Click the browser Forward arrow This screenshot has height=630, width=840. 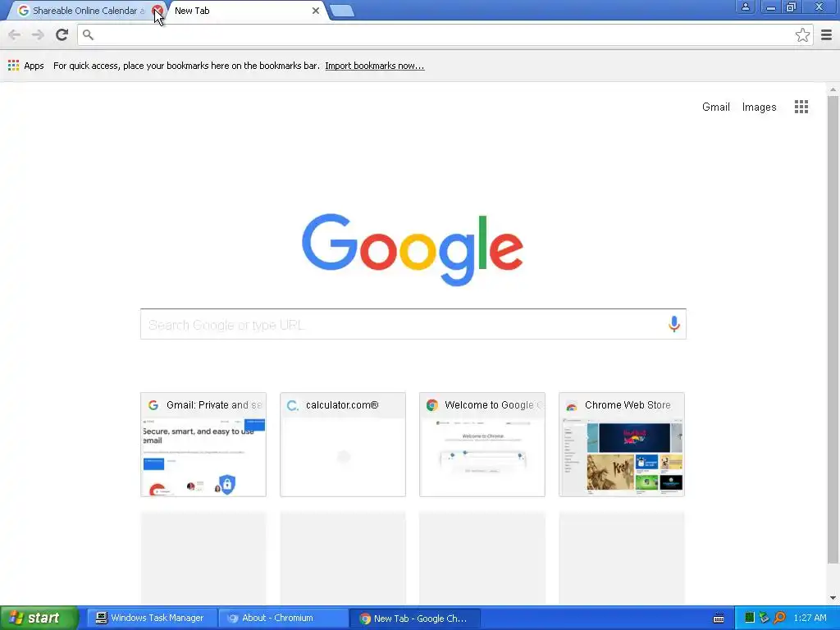[38, 34]
